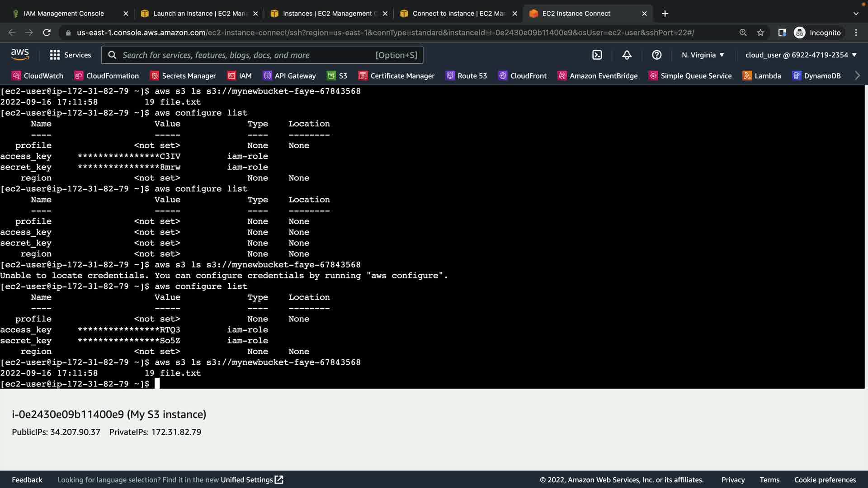Expand the N. Virginia region dropdown

tap(703, 55)
